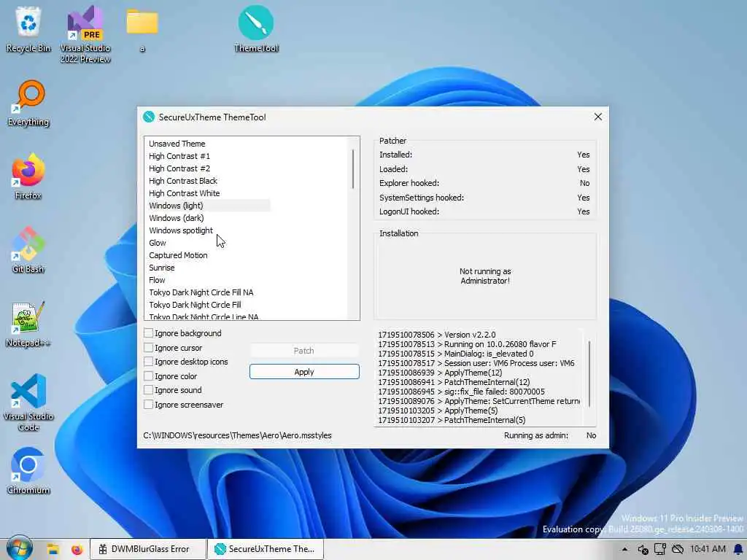Select the Sunrise theme
Screen dimensions: 747x560
click(162, 267)
